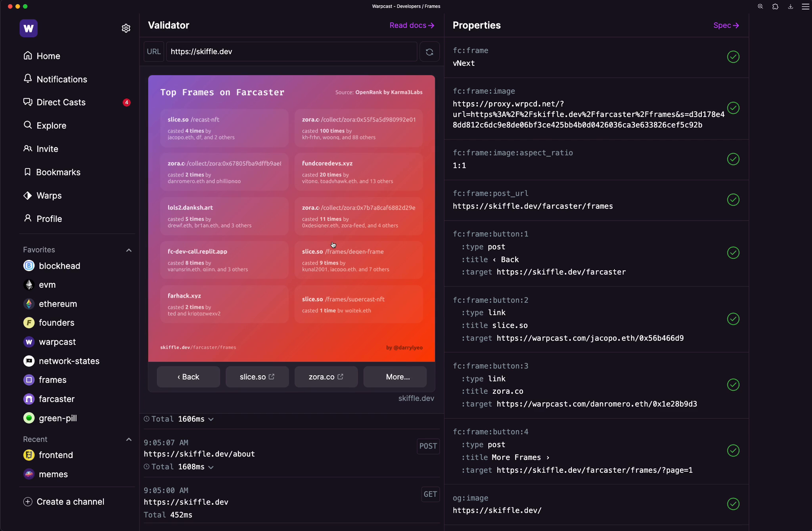Click the URL input field
Image resolution: width=812 pixels, height=531 pixels.
pos(291,52)
